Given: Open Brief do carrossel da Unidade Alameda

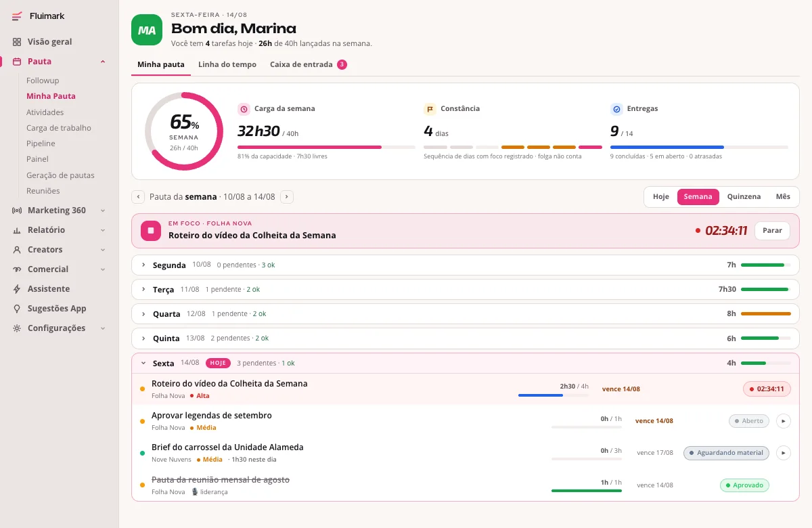Looking at the screenshot, I should coord(227,447).
